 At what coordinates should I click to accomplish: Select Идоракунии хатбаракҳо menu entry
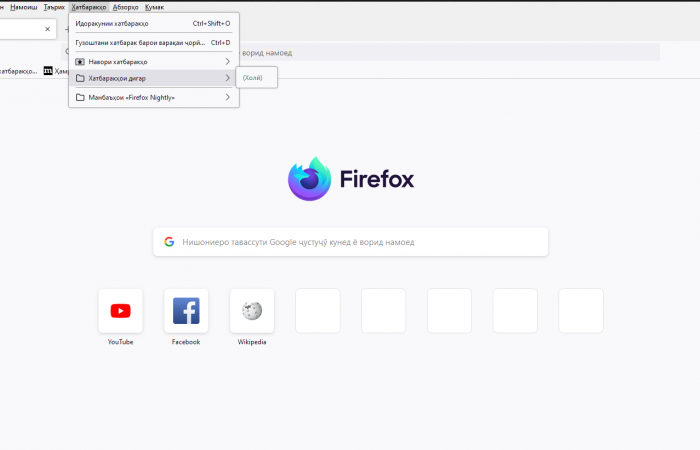[154, 23]
